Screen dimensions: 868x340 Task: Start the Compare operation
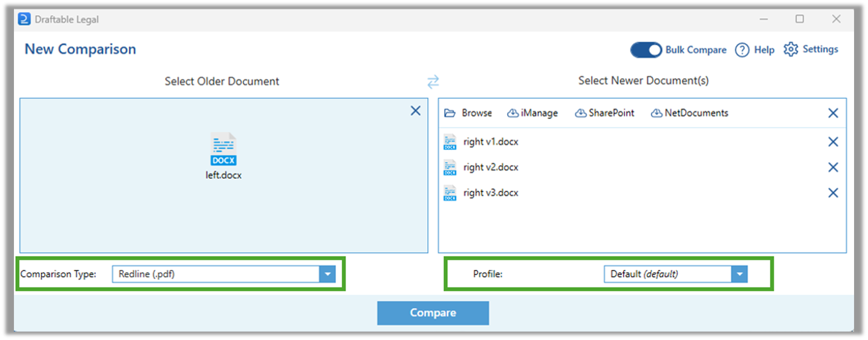tap(433, 313)
